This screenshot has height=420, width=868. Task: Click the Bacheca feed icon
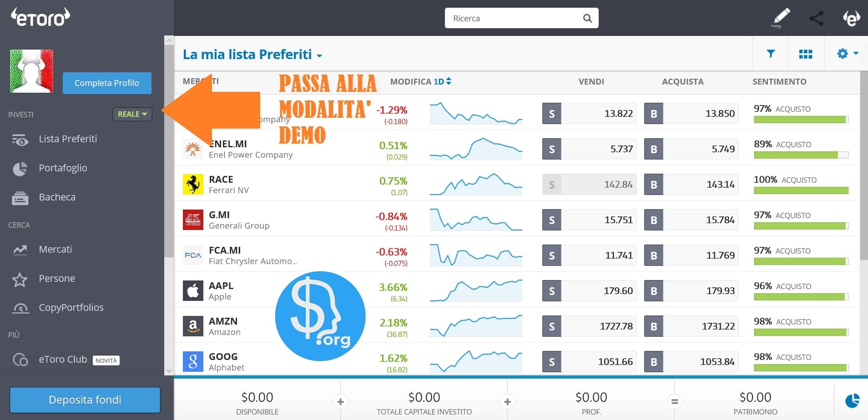coord(20,198)
